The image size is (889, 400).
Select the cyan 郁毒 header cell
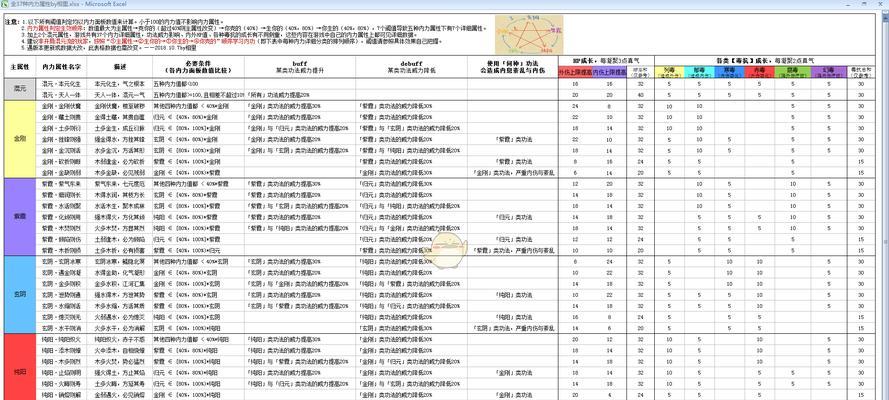tap(698, 72)
